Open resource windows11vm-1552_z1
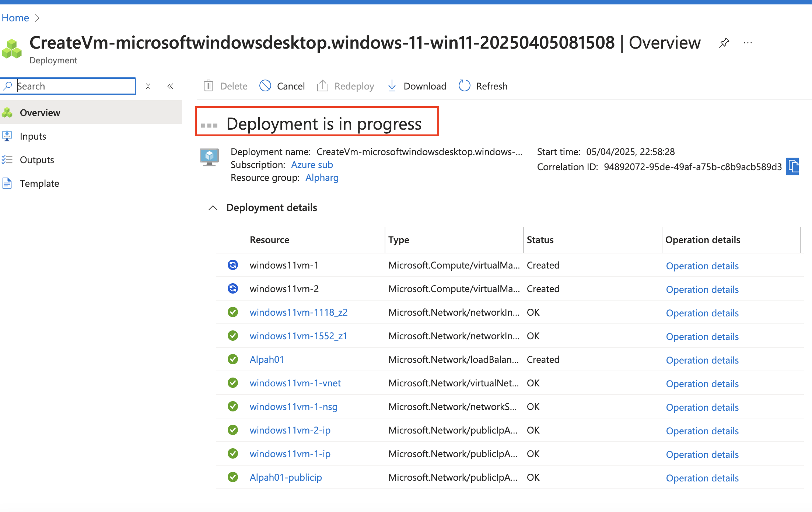 [298, 336]
